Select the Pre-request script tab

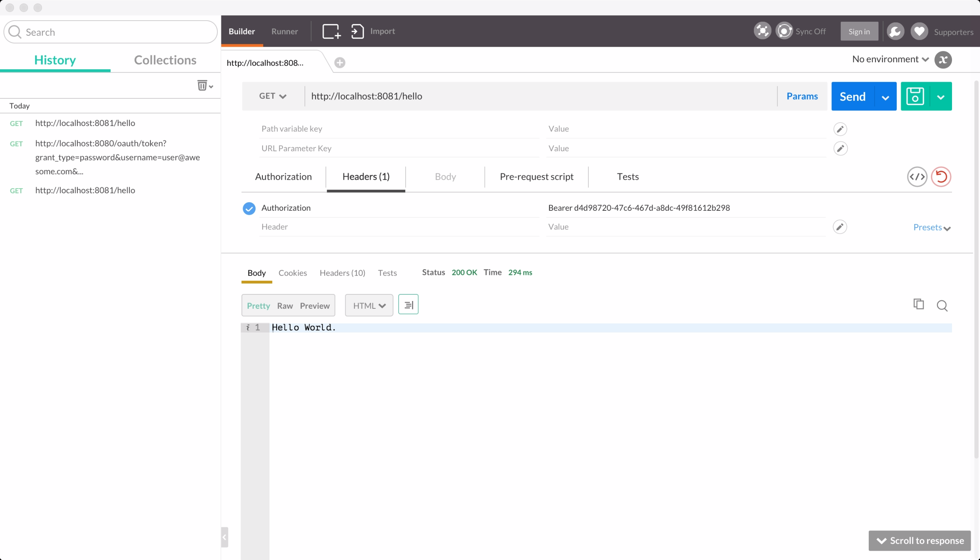pyautogui.click(x=536, y=176)
